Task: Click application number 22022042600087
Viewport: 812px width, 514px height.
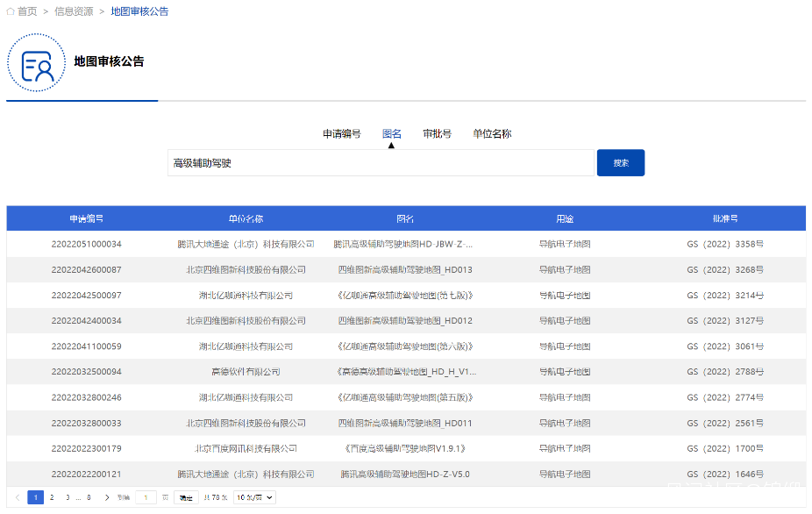Action: click(87, 269)
